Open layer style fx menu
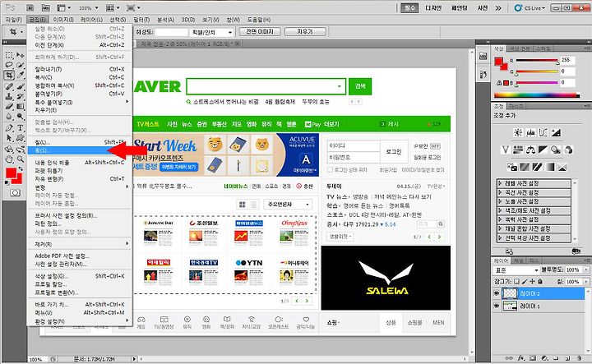 click(521, 357)
